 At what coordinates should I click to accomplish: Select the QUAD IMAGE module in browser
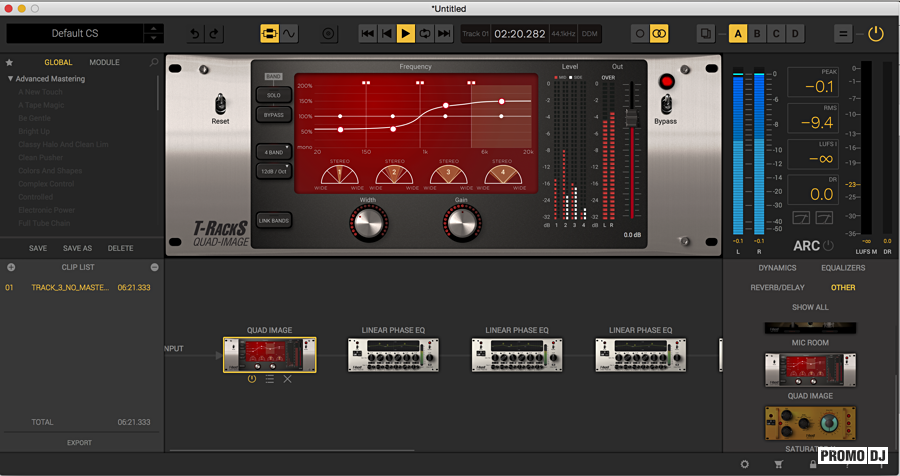(810, 370)
